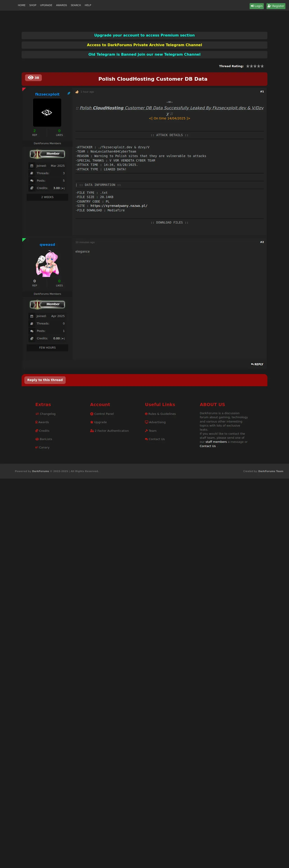Open the new Telegram Channel banner
The height and width of the screenshot is (868, 289).
(x=144, y=54)
